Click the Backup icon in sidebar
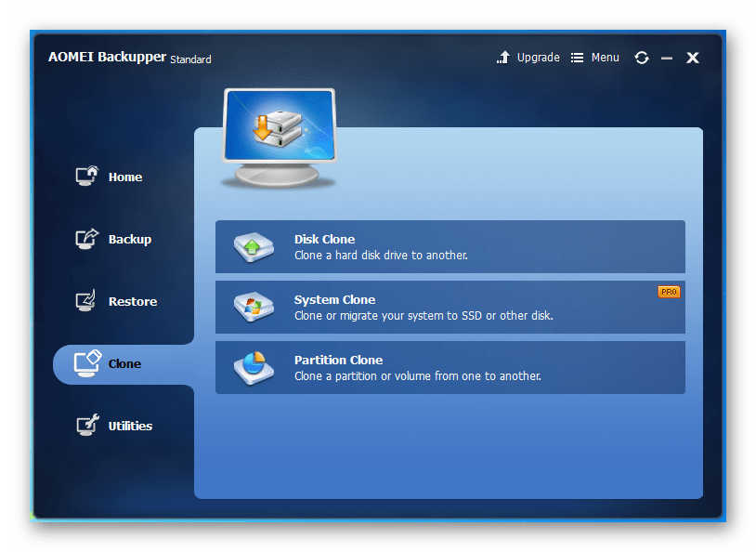 point(86,239)
